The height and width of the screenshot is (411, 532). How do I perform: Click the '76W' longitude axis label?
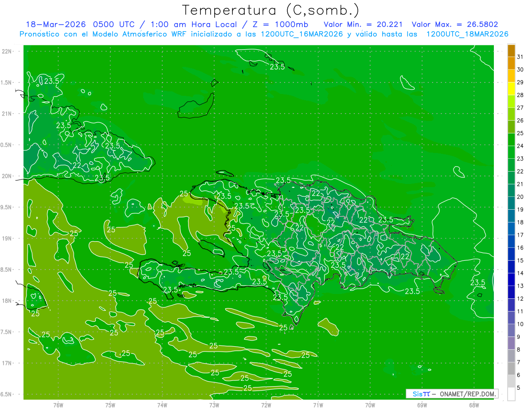58,405
